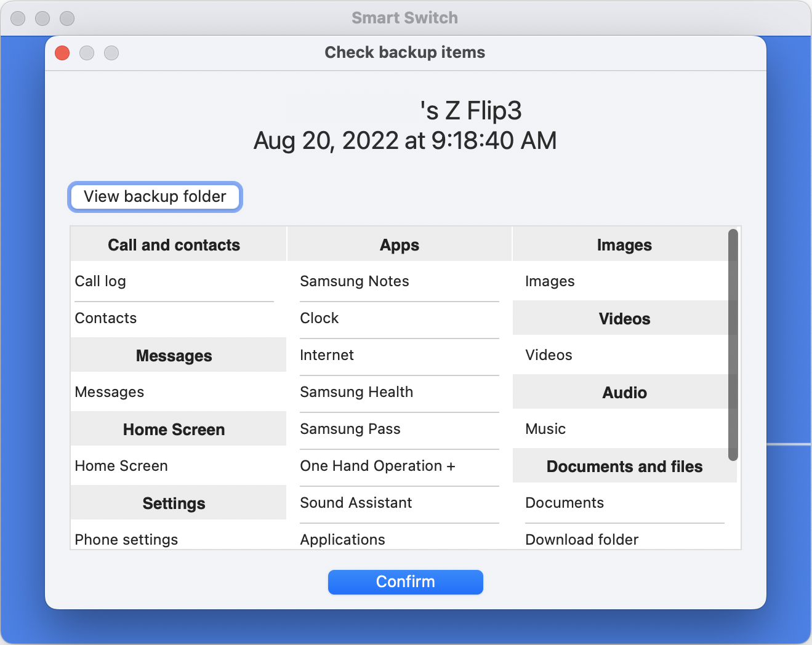Select the Music row
This screenshot has width=812, height=645.
(x=621, y=429)
